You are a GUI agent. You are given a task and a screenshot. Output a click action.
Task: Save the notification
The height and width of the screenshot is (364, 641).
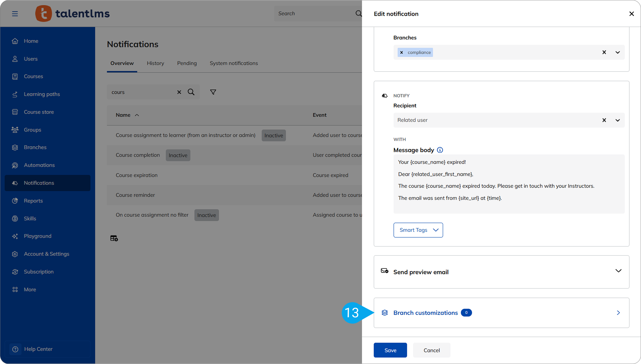(x=390, y=350)
